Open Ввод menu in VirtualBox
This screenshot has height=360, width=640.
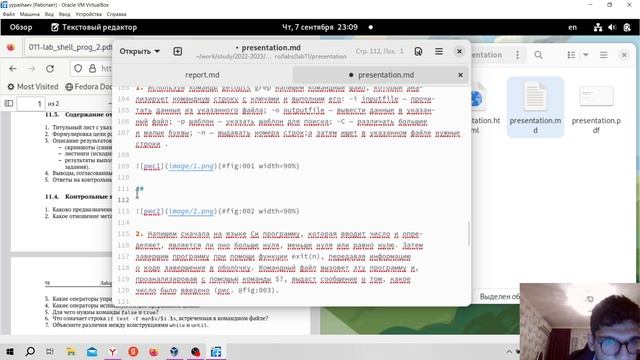point(64,14)
